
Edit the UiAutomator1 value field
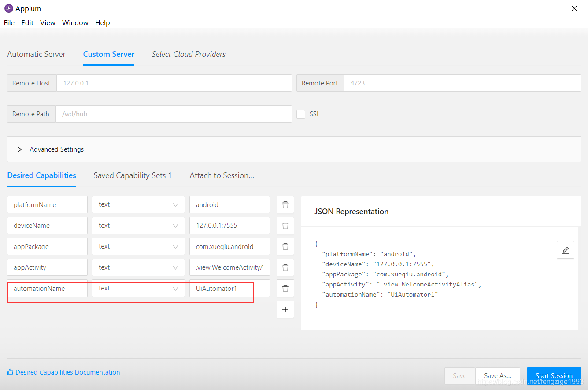[x=229, y=289]
